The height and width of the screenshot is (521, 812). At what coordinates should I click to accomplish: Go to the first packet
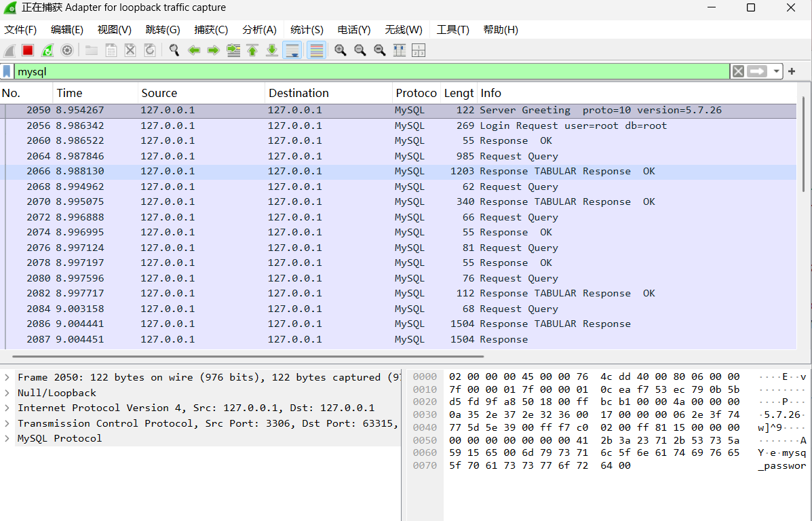tap(252, 50)
